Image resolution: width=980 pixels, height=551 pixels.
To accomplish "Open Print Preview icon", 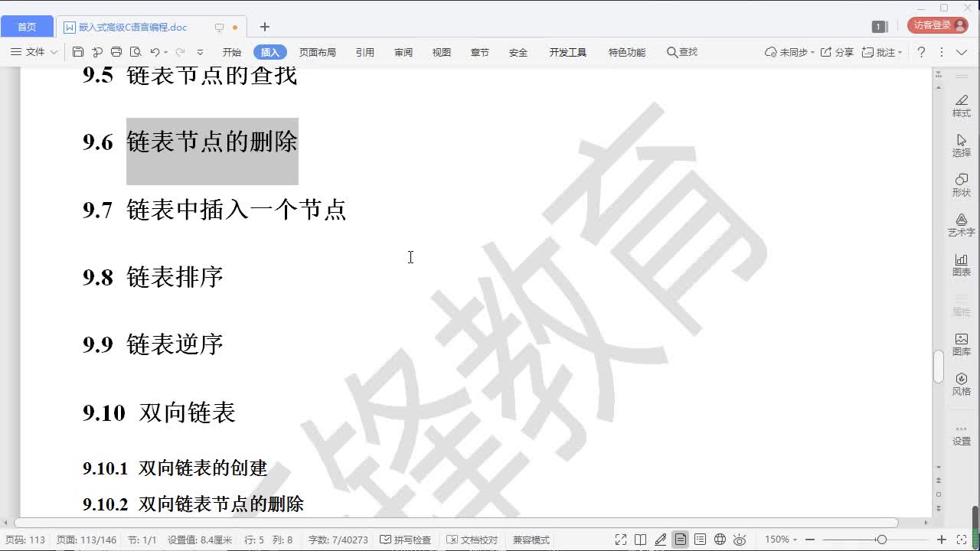I will [136, 52].
